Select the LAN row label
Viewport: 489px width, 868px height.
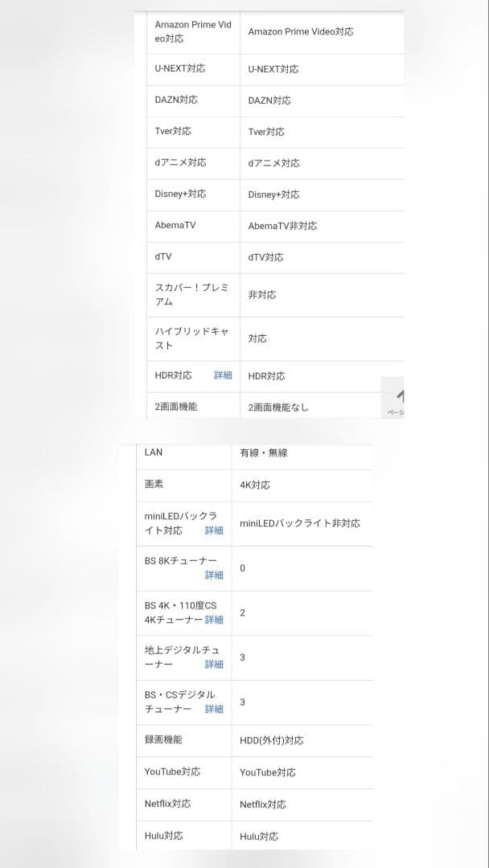click(154, 452)
